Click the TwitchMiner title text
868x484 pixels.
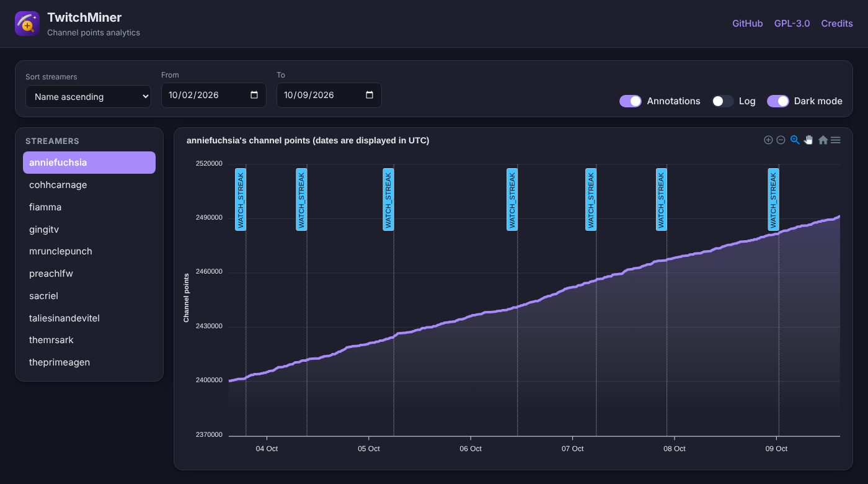84,17
